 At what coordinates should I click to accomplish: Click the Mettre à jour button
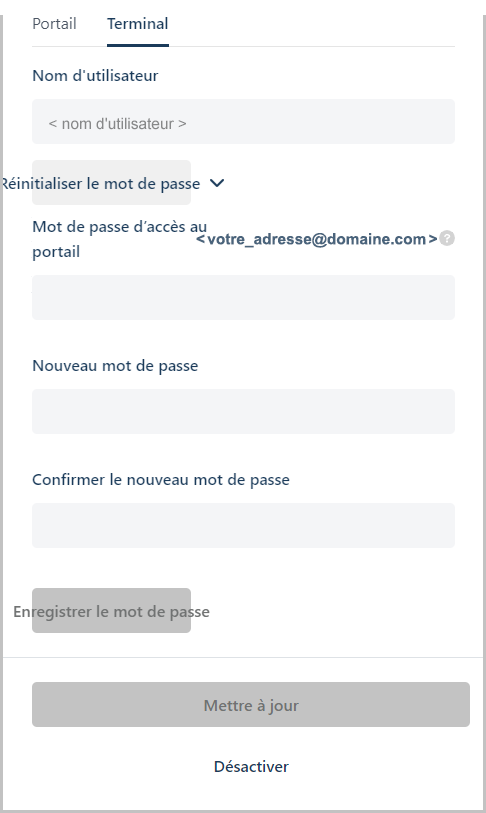[251, 704]
